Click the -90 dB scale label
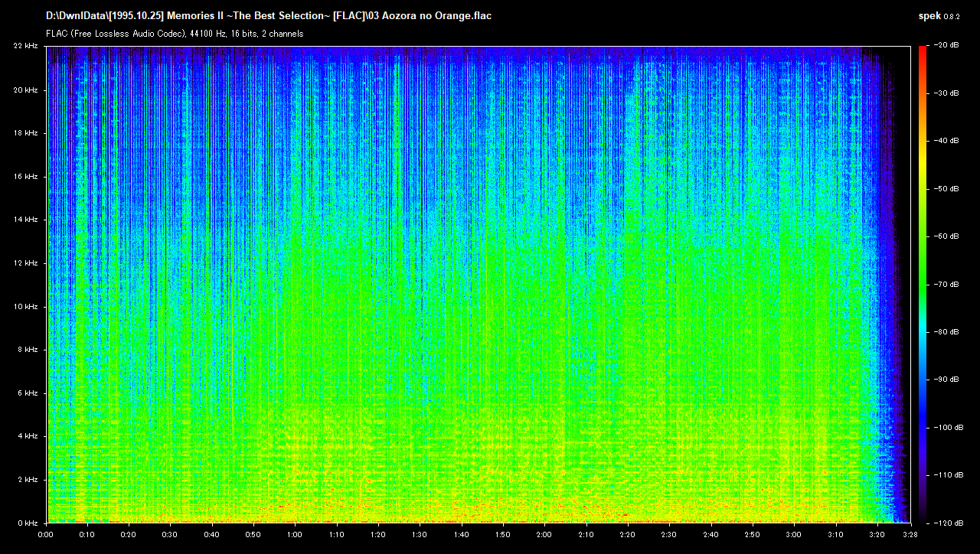980x554 pixels. (947, 380)
